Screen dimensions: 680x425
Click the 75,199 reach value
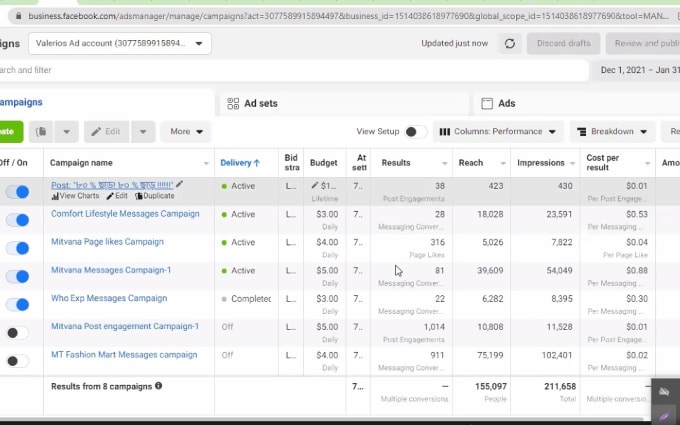(x=490, y=355)
